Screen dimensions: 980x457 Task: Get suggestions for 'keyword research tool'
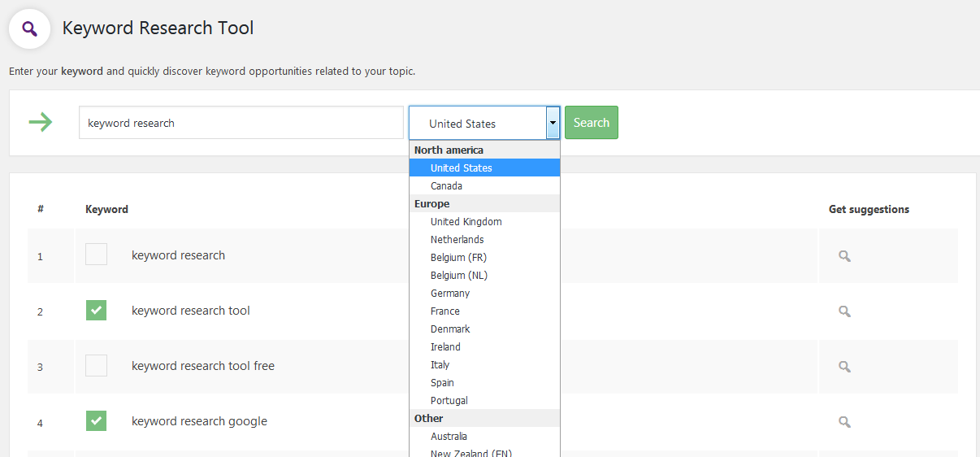point(844,311)
